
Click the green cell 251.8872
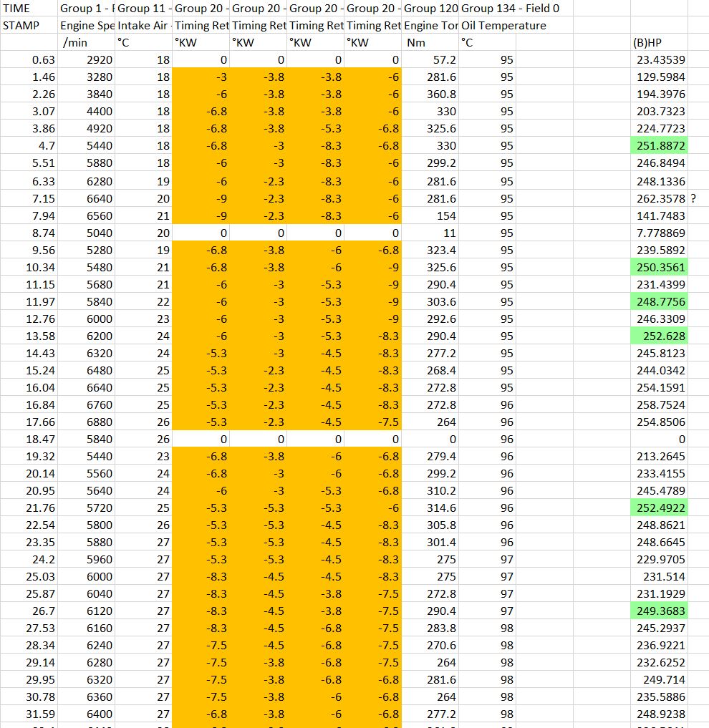tap(659, 146)
